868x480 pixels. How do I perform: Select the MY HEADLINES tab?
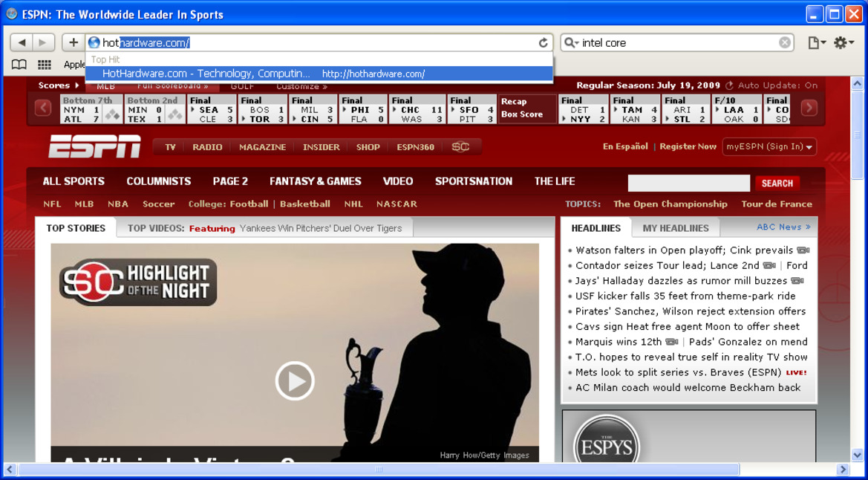tap(676, 228)
